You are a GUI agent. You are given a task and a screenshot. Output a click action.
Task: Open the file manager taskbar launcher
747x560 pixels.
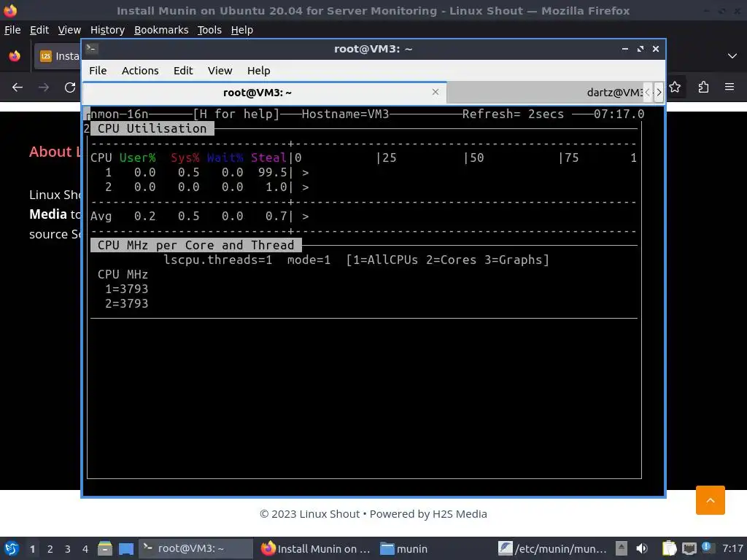click(x=105, y=548)
